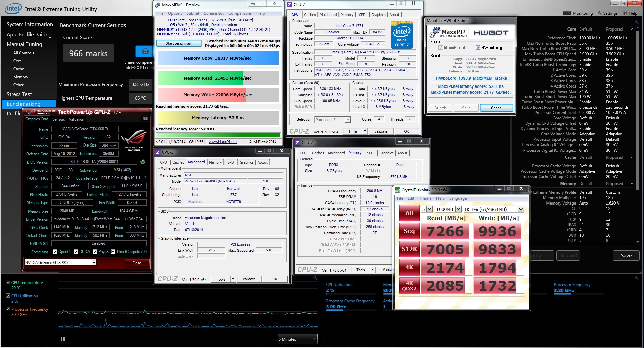Click the CPU-Z Memory window title icon
This screenshot has width=644, height=348.
point(297,143)
